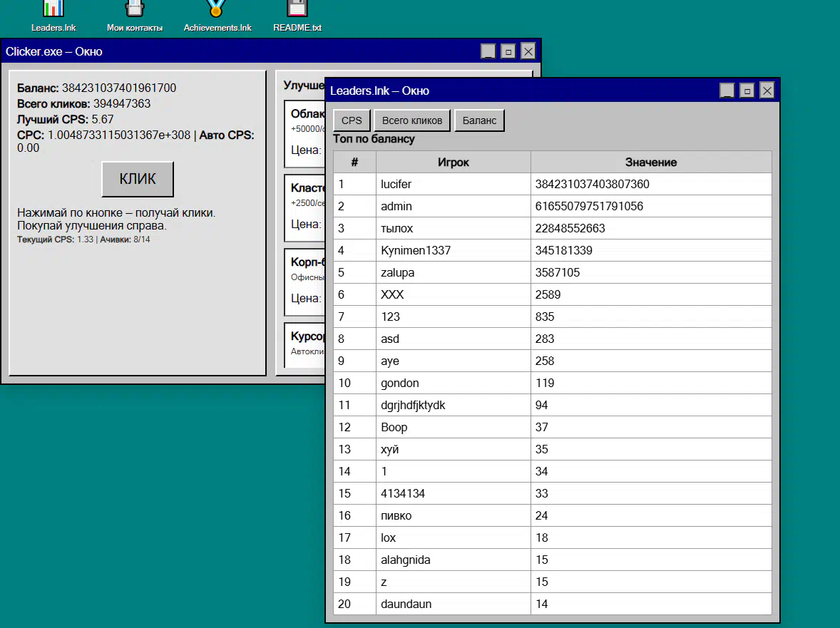The image size is (840, 628).
Task: Select the lucifer row in leaderboard
Action: [453, 185]
